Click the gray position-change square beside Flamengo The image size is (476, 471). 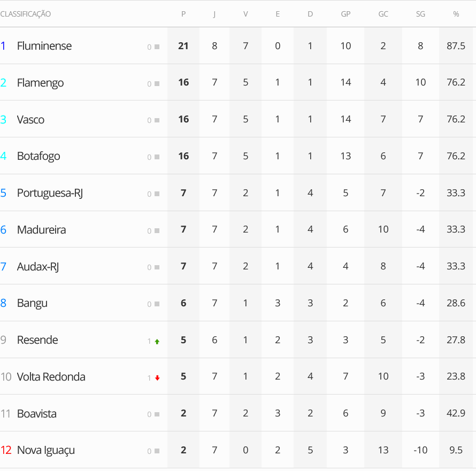click(x=157, y=84)
